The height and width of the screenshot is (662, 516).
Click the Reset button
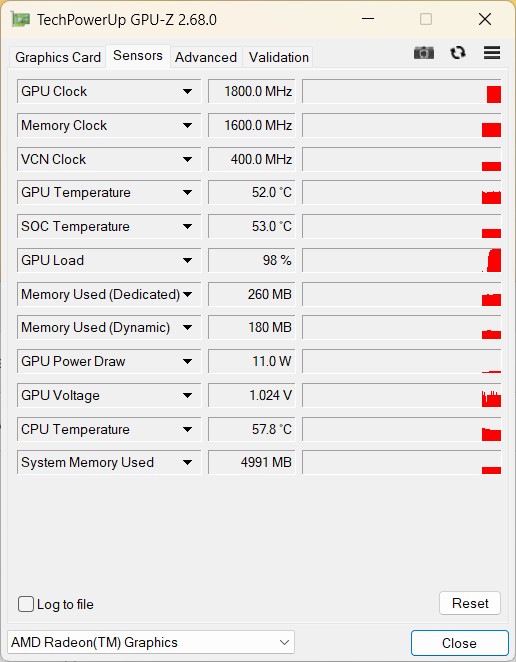pyautogui.click(x=470, y=603)
